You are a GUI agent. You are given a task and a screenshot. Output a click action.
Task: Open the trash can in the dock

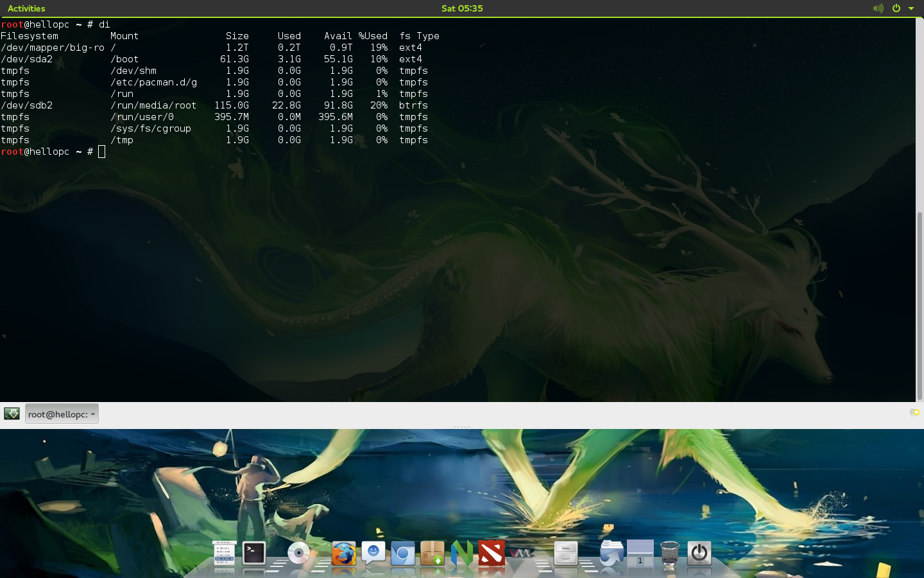670,554
